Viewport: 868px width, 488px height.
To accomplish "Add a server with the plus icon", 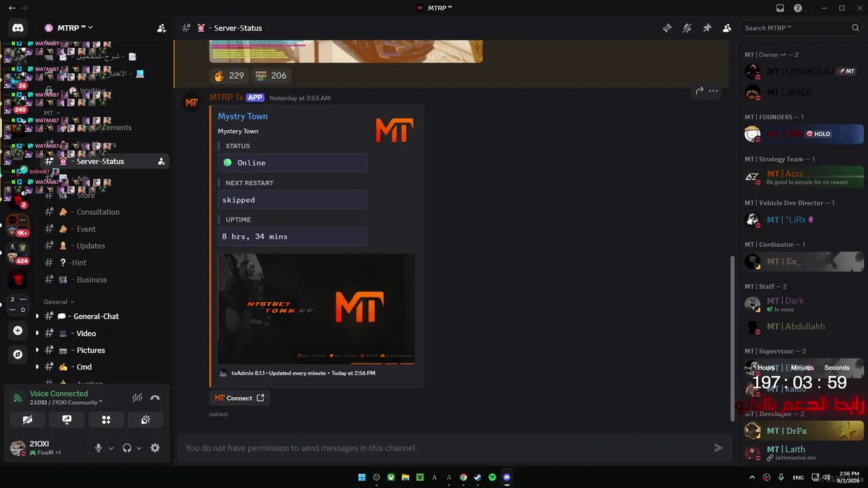I will (x=18, y=331).
